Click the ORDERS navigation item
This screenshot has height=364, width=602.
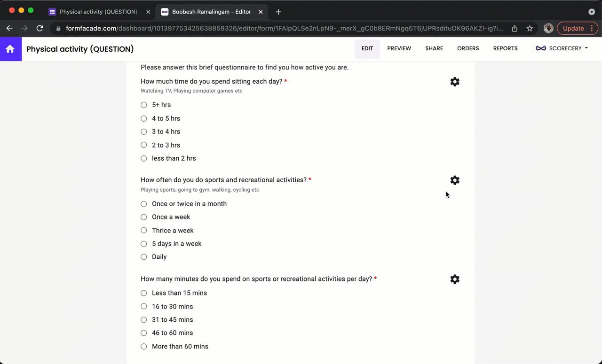tap(468, 48)
